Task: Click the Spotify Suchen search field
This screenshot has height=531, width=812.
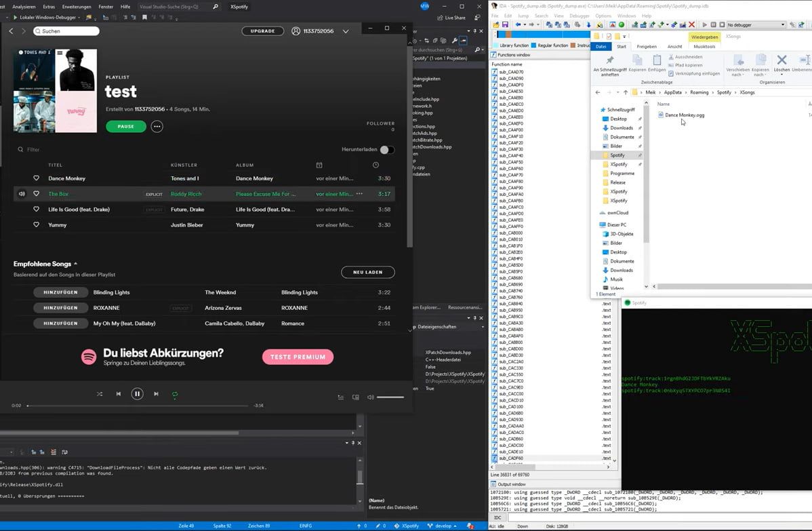Action: pyautogui.click(x=66, y=31)
